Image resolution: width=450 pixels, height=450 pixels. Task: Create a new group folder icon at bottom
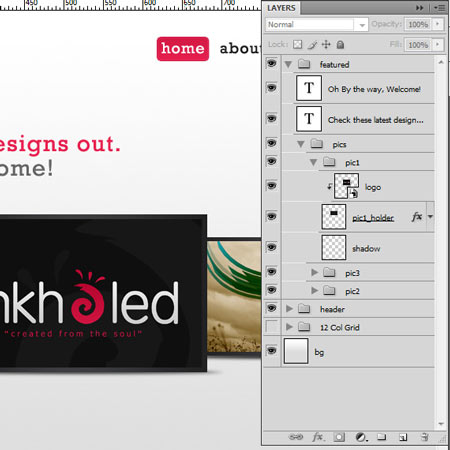(x=381, y=437)
